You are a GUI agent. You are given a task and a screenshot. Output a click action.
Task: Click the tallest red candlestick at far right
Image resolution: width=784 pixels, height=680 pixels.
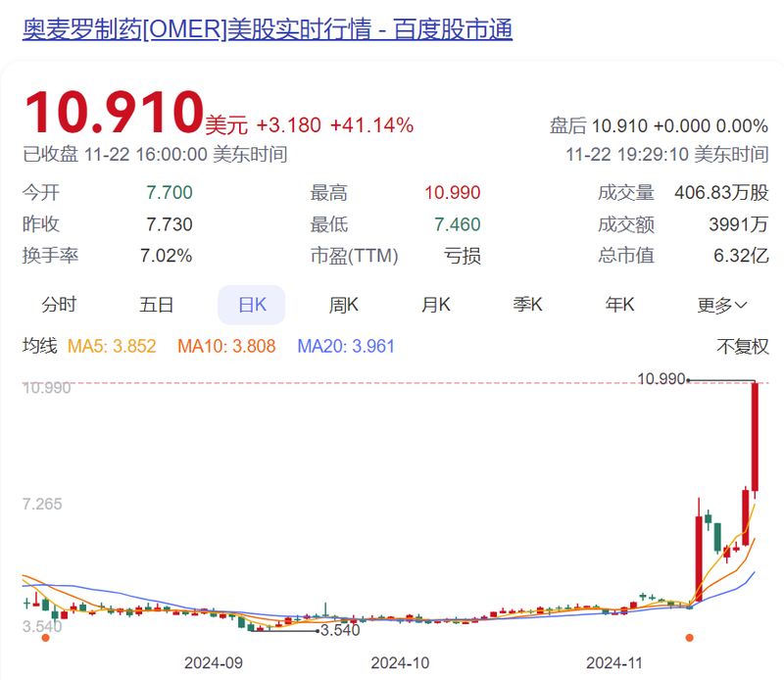click(755, 436)
